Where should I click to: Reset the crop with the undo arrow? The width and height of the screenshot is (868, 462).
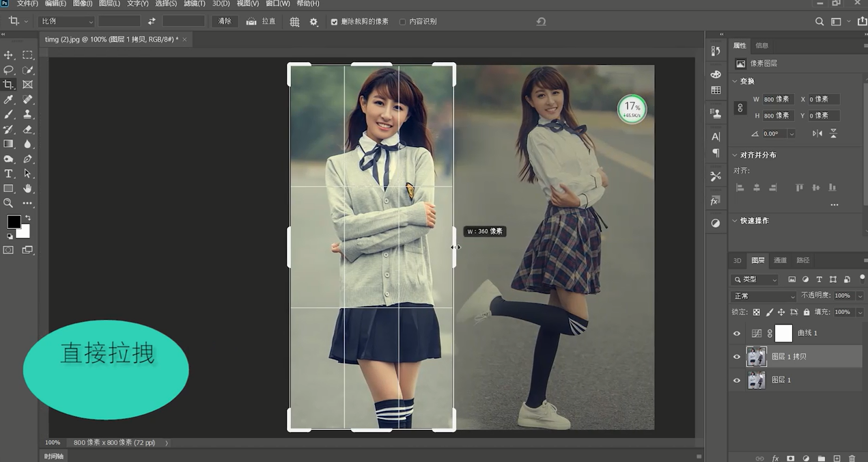point(541,22)
